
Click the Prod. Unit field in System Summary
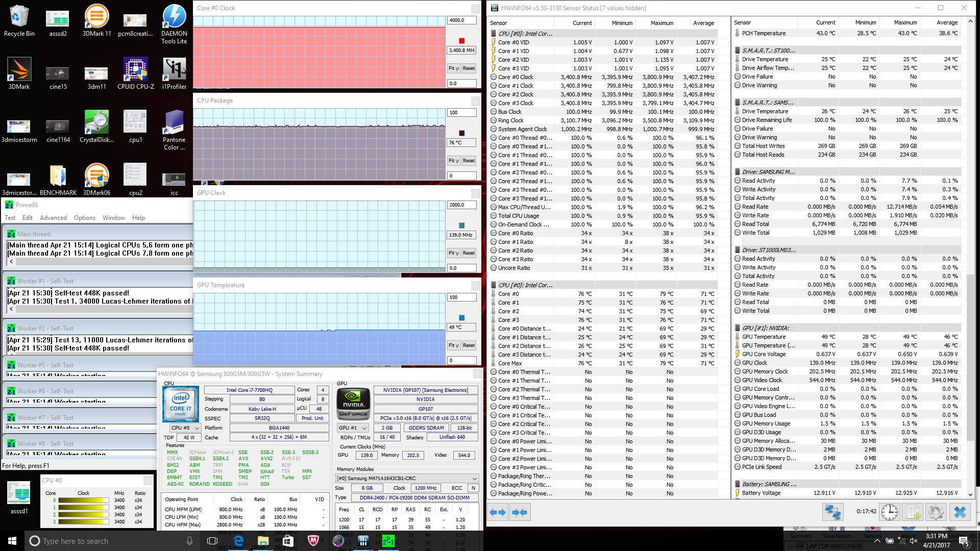(312, 418)
